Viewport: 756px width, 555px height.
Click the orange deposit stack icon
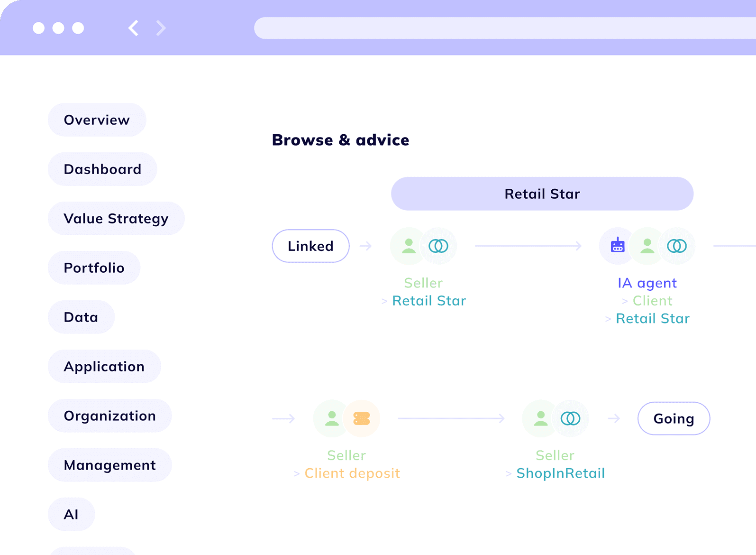[362, 418]
